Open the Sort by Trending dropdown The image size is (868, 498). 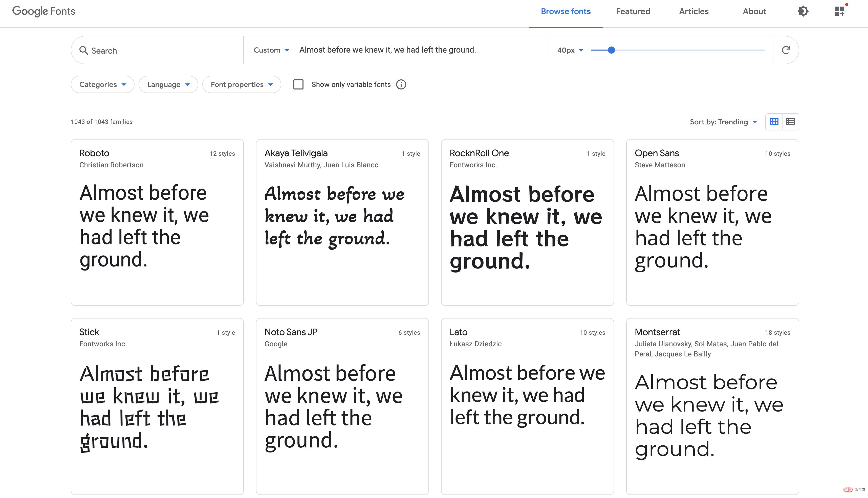[723, 122]
